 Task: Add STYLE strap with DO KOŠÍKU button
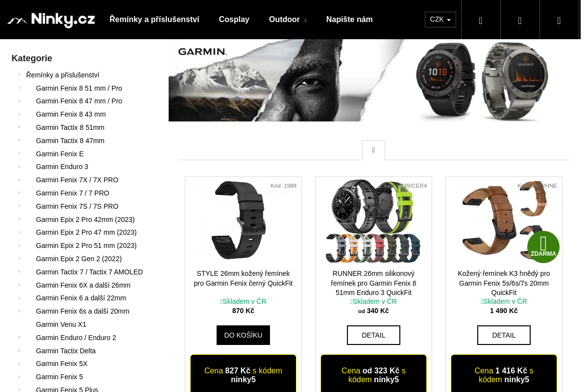(243, 335)
